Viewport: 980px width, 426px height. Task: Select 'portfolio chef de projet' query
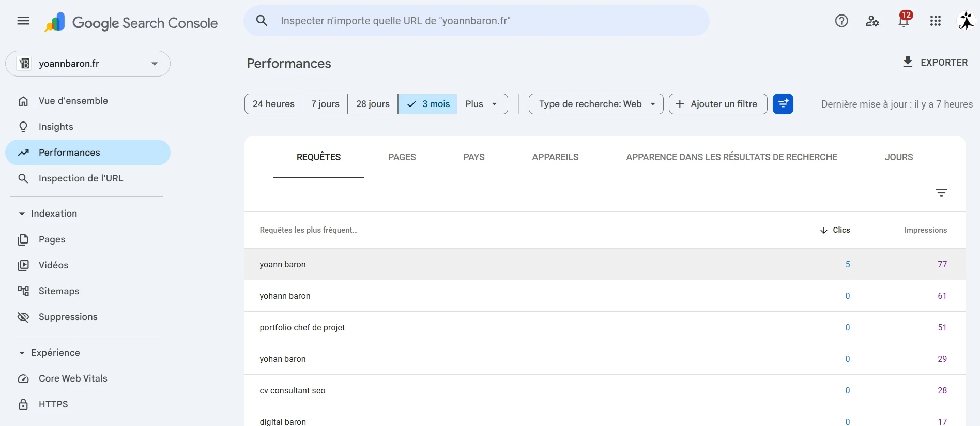click(605, 327)
